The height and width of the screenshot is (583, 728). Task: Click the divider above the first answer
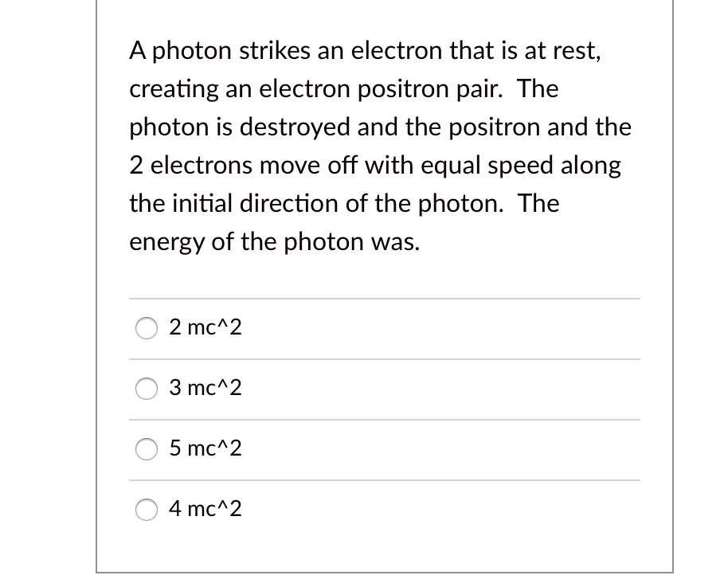coord(384,298)
